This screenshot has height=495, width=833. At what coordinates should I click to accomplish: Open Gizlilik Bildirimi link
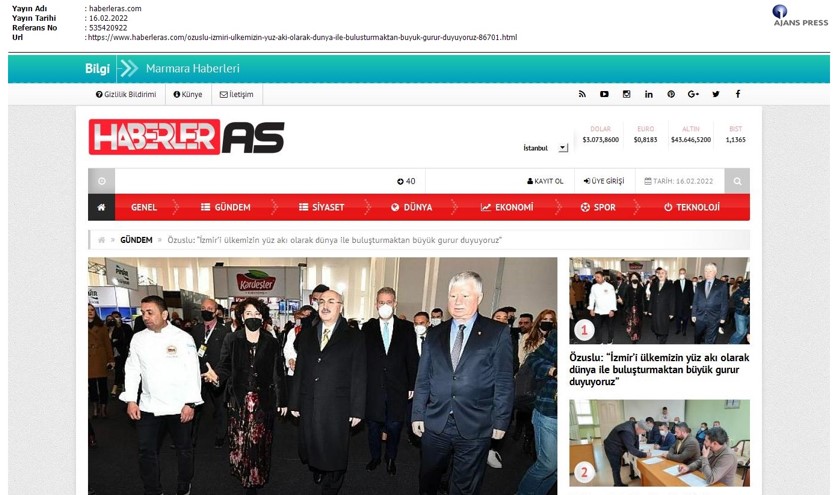pos(126,95)
